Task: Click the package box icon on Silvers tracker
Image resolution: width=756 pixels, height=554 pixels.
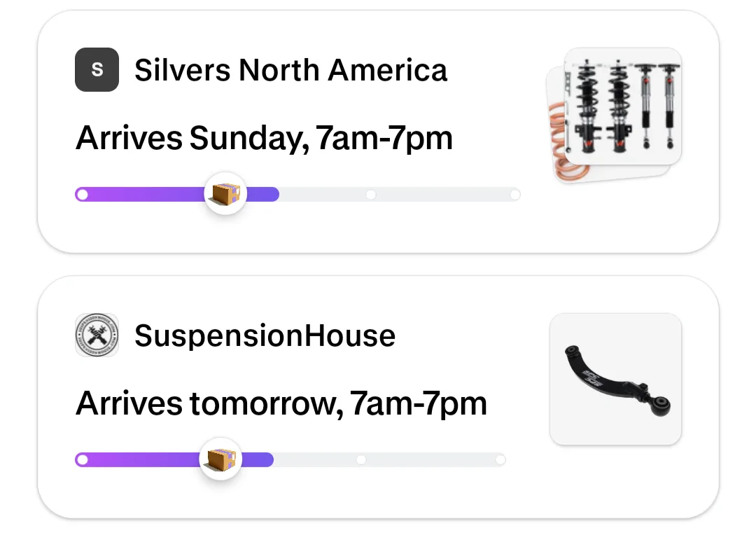Action: coord(225,193)
